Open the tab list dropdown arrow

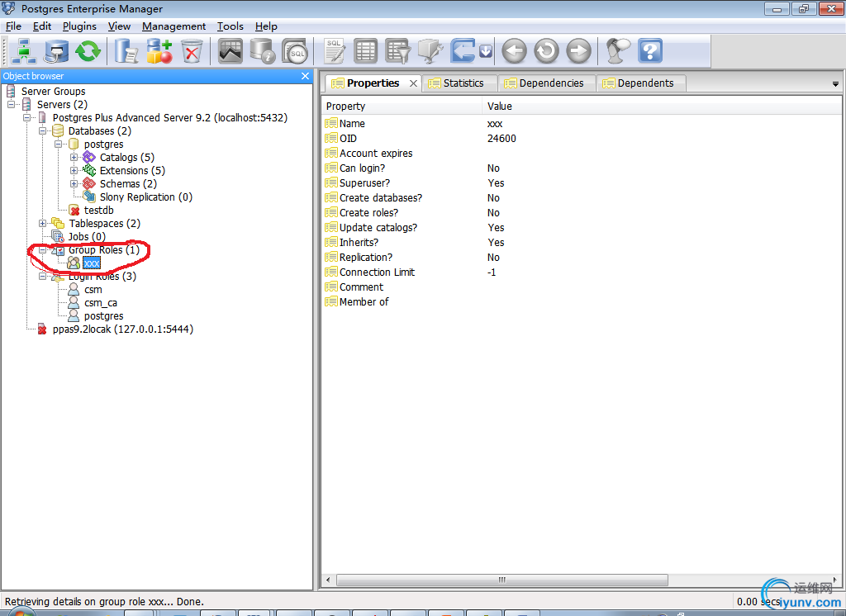click(x=835, y=84)
